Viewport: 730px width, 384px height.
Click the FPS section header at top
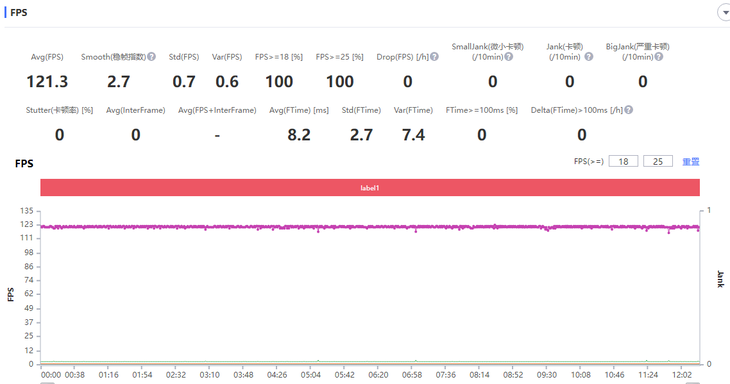click(19, 13)
